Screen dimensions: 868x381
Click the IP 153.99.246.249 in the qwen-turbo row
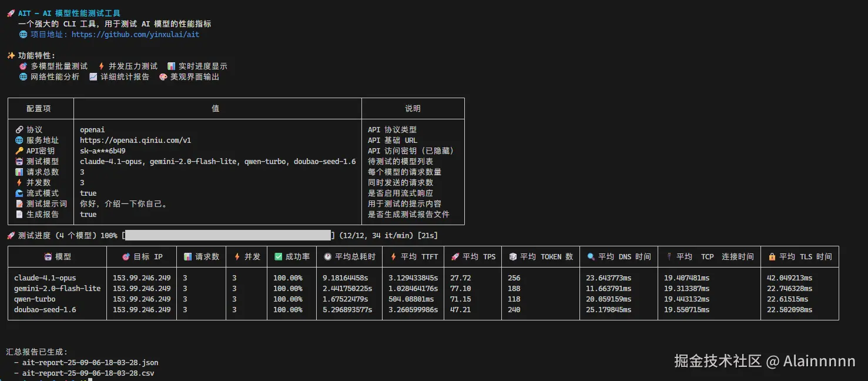pyautogui.click(x=142, y=299)
